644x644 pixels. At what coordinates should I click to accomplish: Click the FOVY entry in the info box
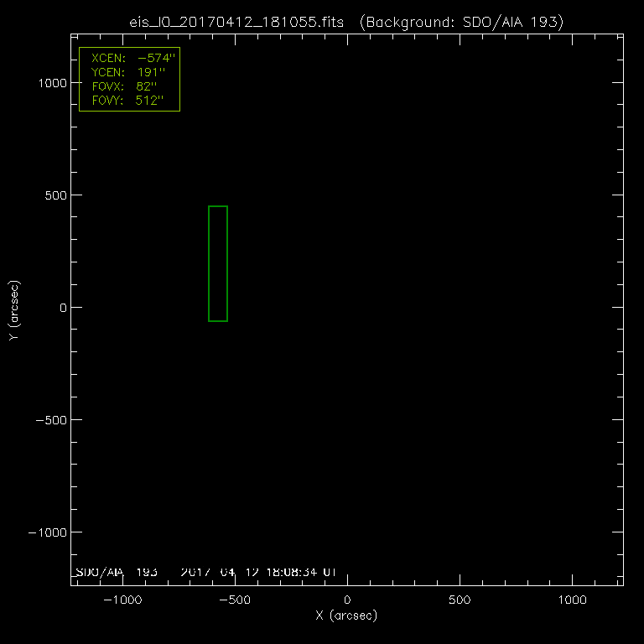click(x=128, y=101)
